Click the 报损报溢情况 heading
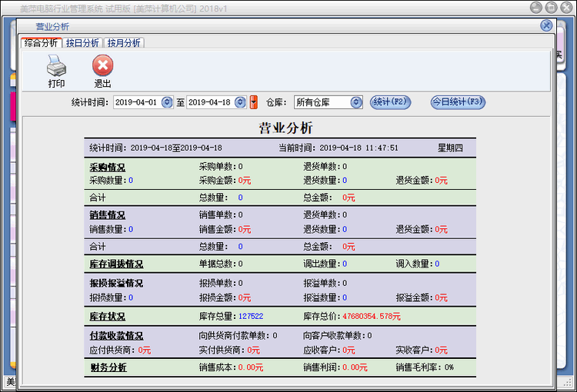This screenshot has width=577, height=392. click(x=115, y=284)
